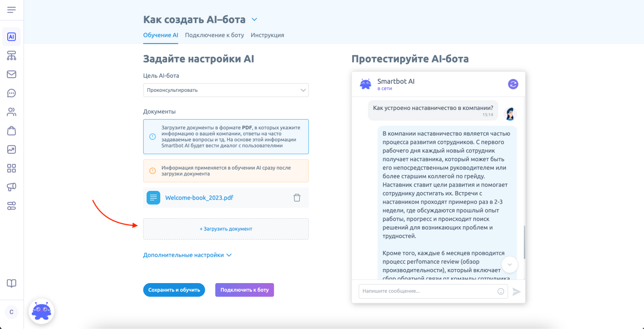Open the mail envelope sidebar icon
644x329 pixels.
coord(12,74)
